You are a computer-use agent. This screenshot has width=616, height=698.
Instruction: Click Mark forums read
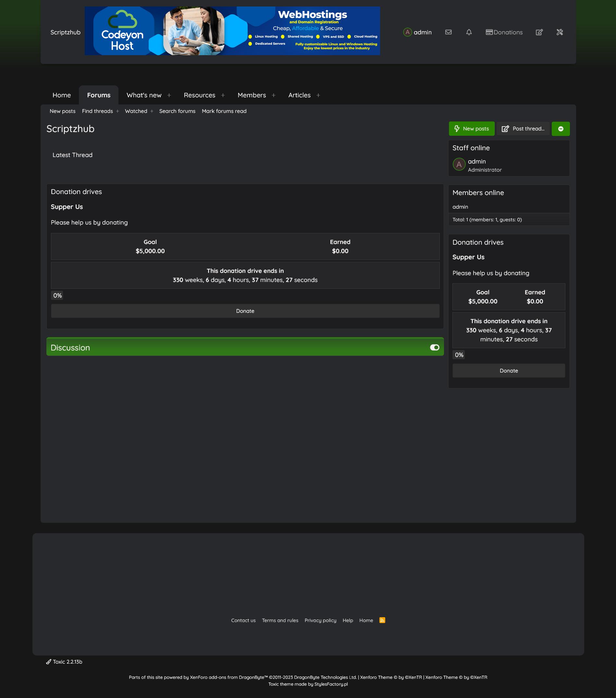[224, 111]
